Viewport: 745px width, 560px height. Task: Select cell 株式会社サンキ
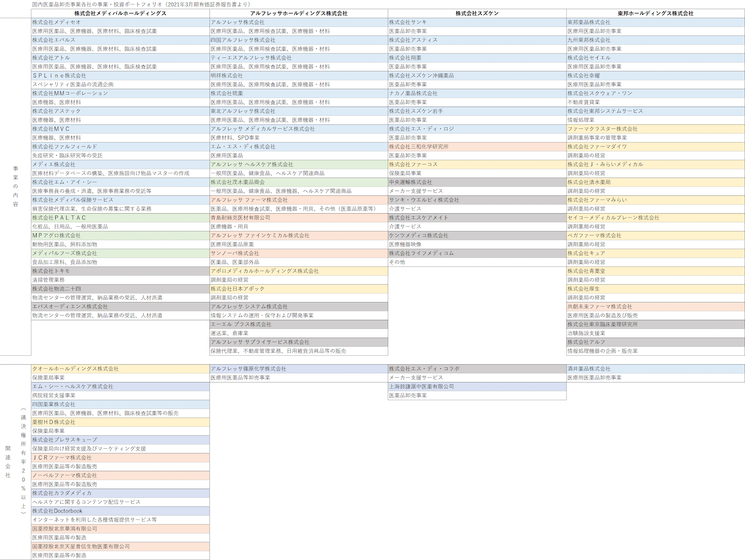point(477,22)
